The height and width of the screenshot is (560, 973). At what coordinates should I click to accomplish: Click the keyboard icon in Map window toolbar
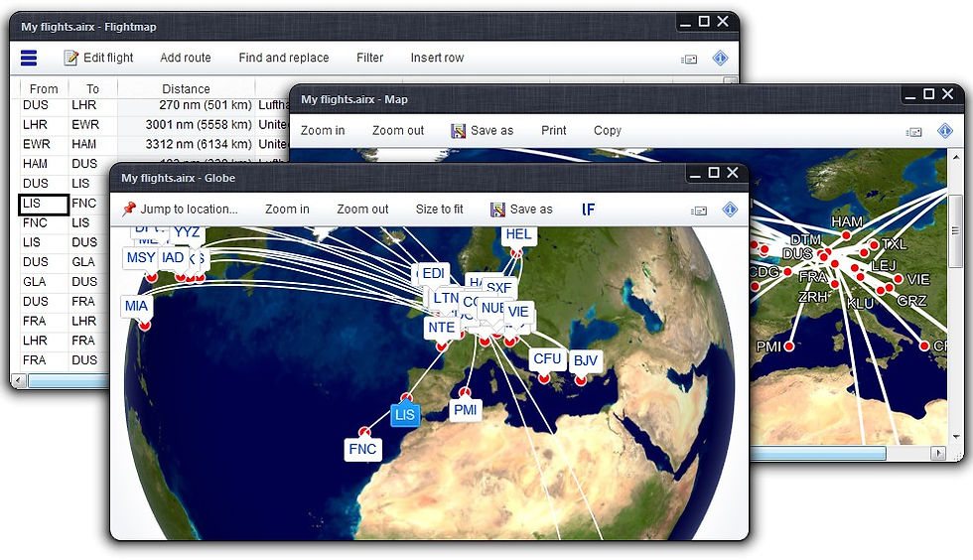(x=914, y=132)
